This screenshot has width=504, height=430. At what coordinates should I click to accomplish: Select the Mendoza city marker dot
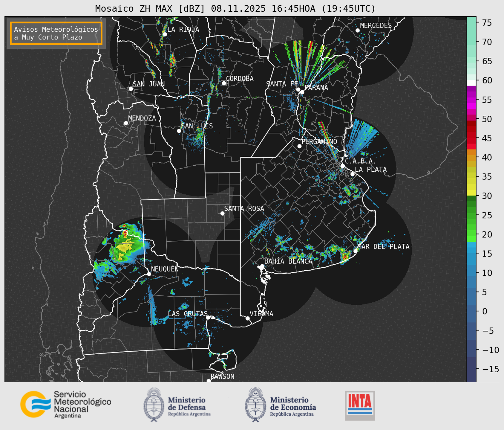126,123
